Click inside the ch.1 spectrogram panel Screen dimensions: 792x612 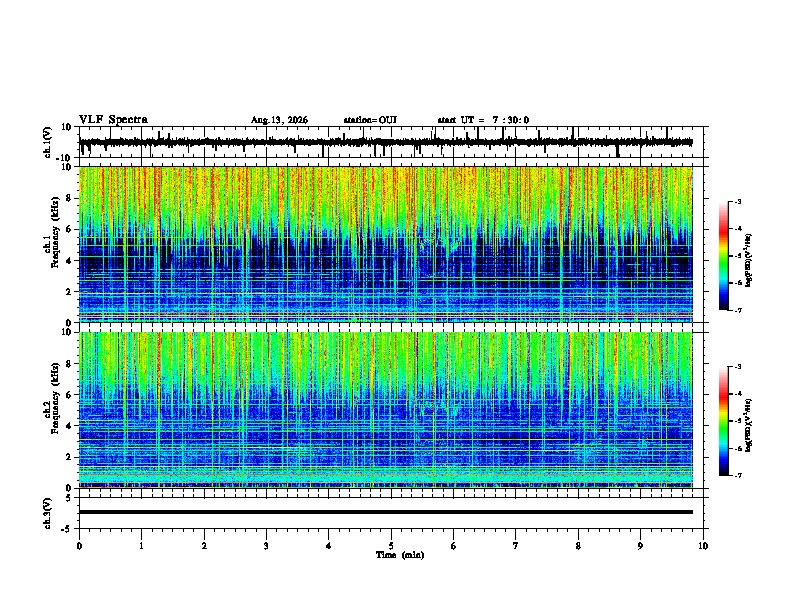(386, 244)
